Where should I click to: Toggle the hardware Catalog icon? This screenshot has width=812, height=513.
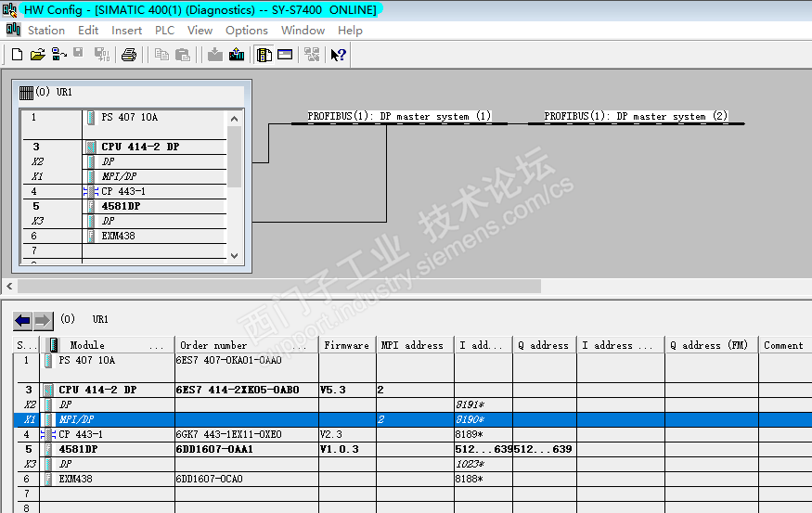(264, 55)
